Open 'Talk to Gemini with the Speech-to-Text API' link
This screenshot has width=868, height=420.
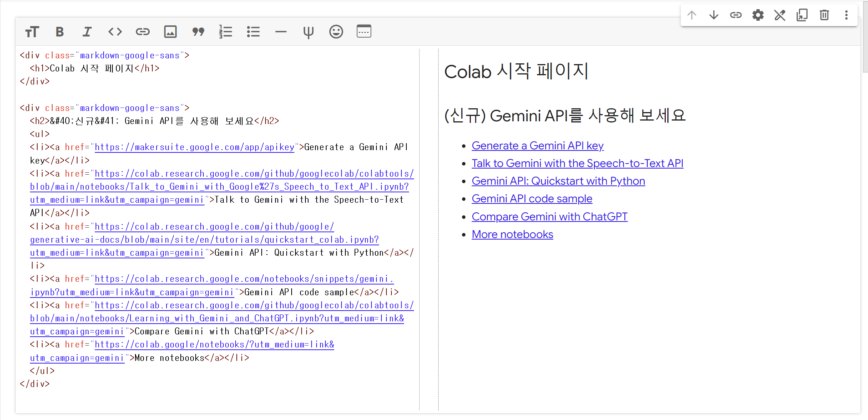tap(578, 164)
